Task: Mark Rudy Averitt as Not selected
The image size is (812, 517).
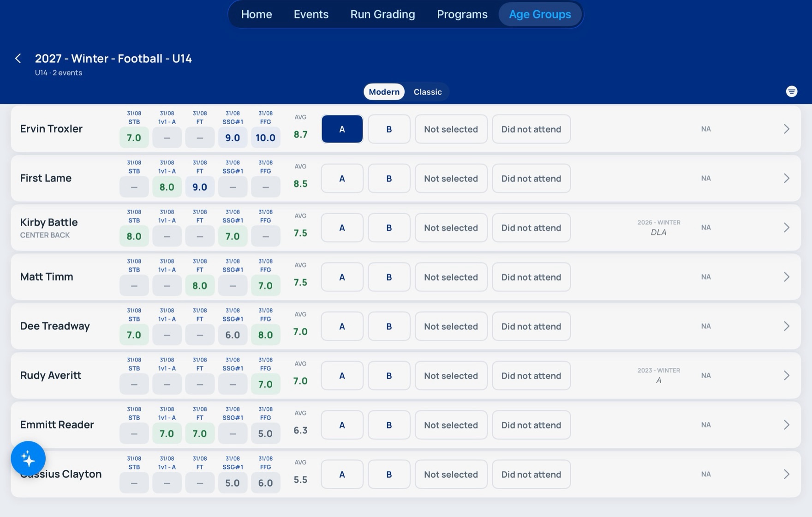Action: pos(451,376)
